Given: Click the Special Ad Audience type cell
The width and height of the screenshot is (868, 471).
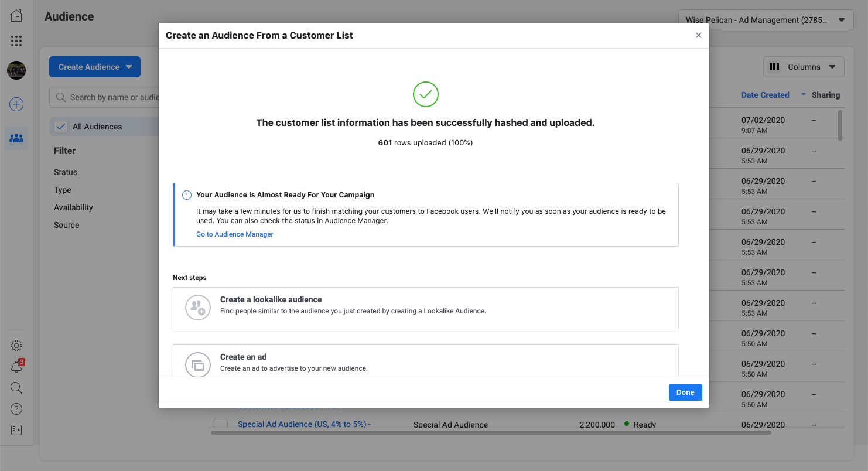Looking at the screenshot, I should point(450,425).
